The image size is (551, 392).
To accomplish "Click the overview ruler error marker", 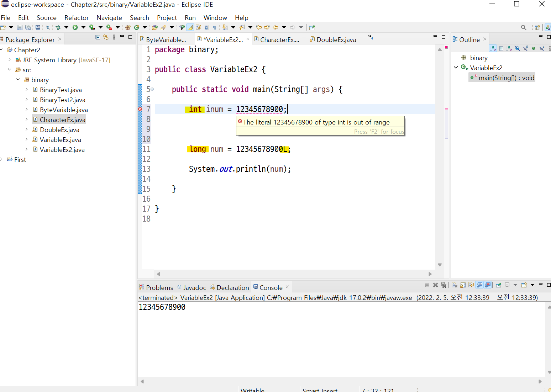I will click(x=446, y=109).
